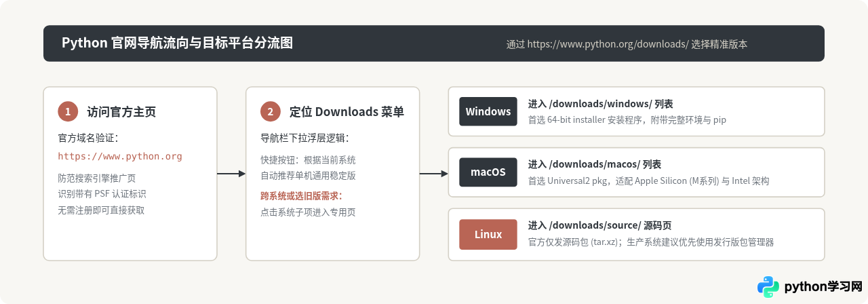Screen dimensions: 868x304
Task: Select the line "自动推荐单机通用稳定版"
Action: point(308,176)
